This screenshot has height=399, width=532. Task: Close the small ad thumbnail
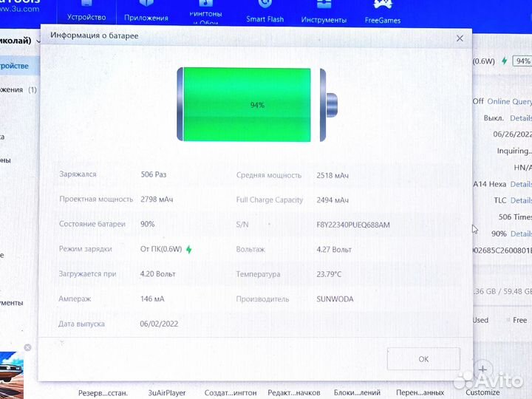click(27, 347)
